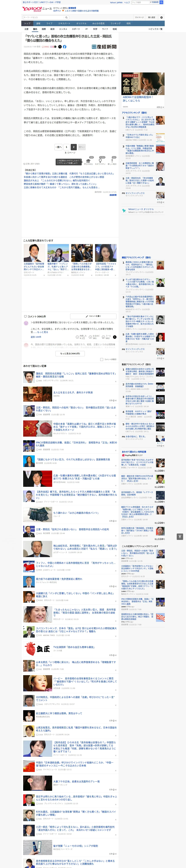Open the ランキング tab
The width and height of the screenshot is (186, 868).
coord(115,24)
